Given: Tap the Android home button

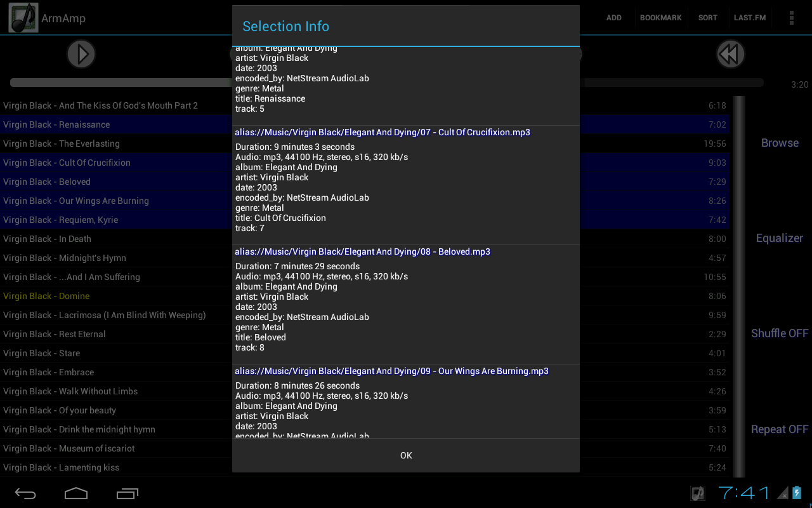Looking at the screenshot, I should (76, 493).
